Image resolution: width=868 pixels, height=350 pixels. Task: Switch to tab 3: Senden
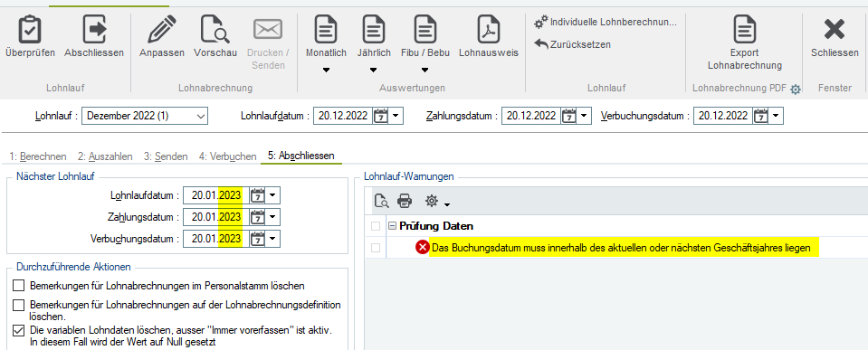click(166, 156)
